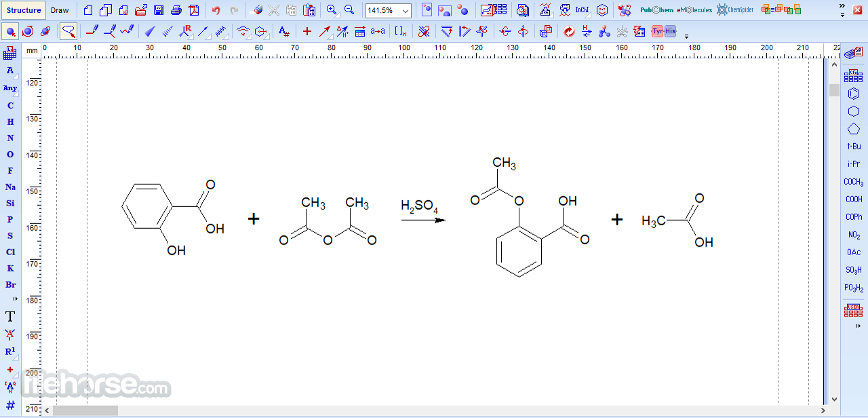The width and height of the screenshot is (868, 418).
Task: Select Nitrogen atom button N
Action: (10, 138)
